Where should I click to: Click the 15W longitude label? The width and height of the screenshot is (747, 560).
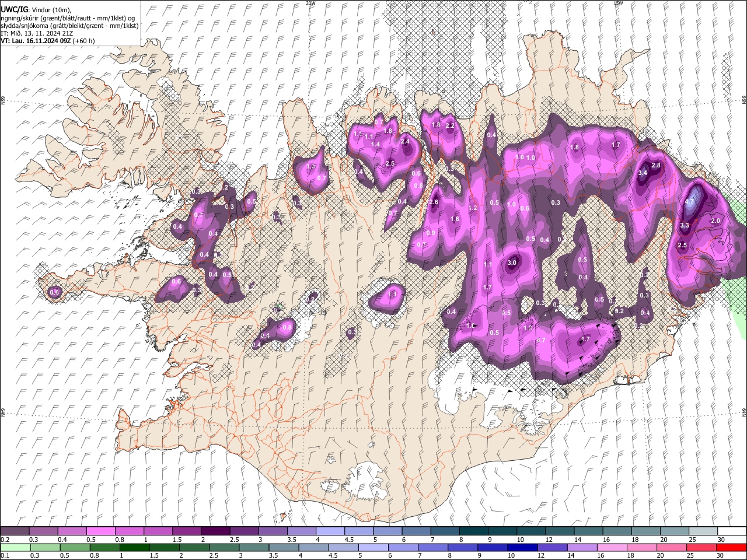(x=618, y=3)
